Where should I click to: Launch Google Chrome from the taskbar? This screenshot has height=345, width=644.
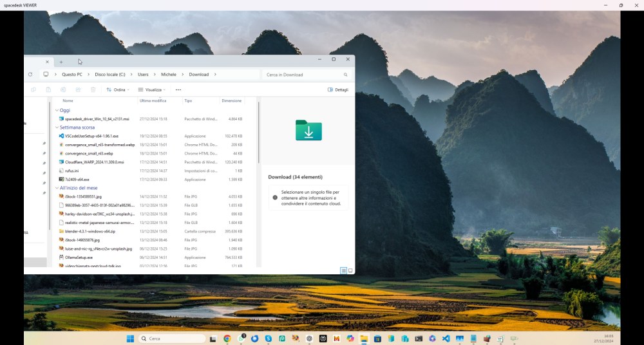pos(227,339)
